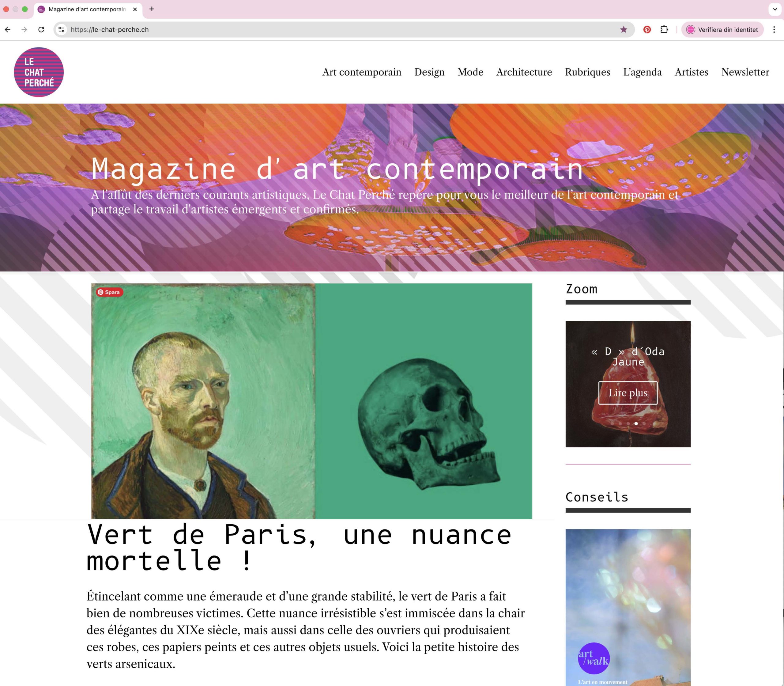
Task: Open Chrome three-dot menu
Action: [774, 29]
